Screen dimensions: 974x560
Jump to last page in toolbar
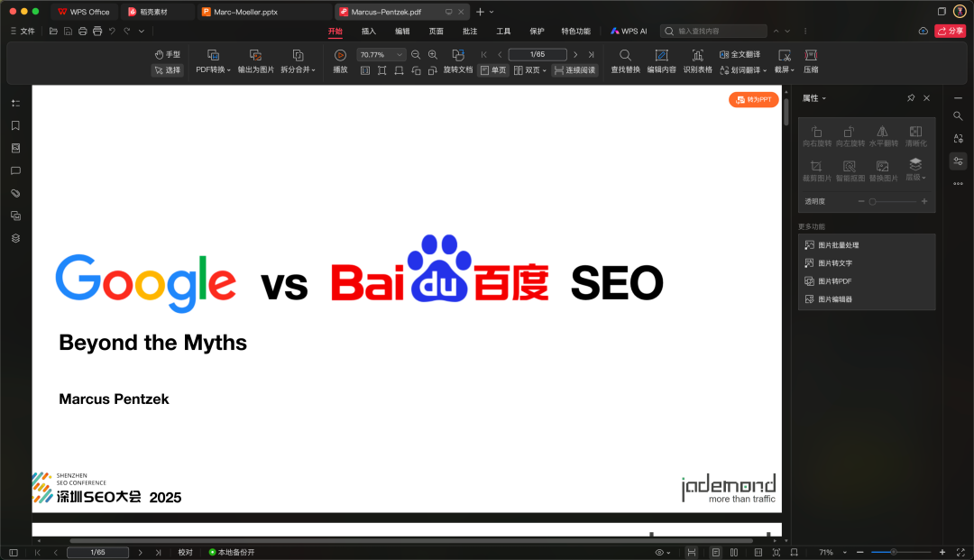(x=591, y=55)
